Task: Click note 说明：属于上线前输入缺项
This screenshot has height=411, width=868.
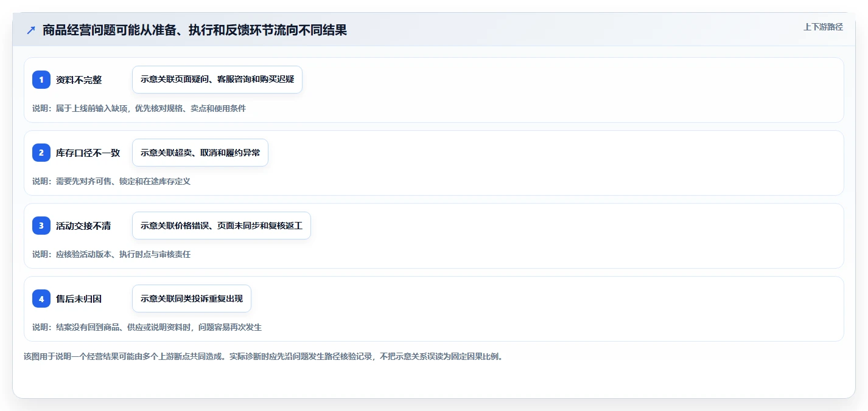Action: click(139, 108)
